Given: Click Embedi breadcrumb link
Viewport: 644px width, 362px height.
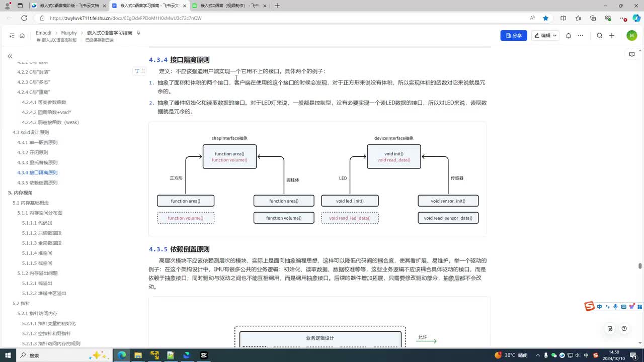Looking at the screenshot, I should point(43,33).
